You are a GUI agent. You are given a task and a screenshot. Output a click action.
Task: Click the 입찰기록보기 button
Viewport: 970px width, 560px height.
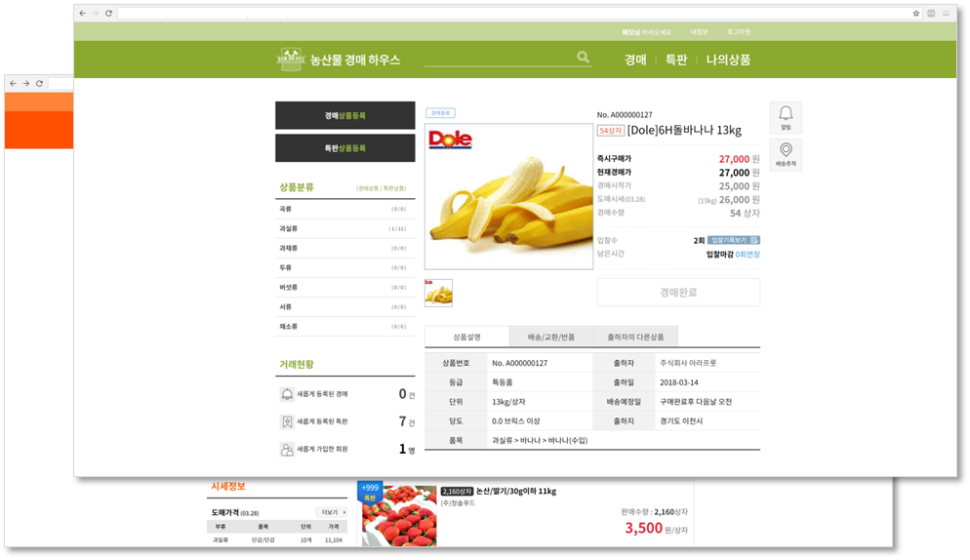tap(734, 240)
